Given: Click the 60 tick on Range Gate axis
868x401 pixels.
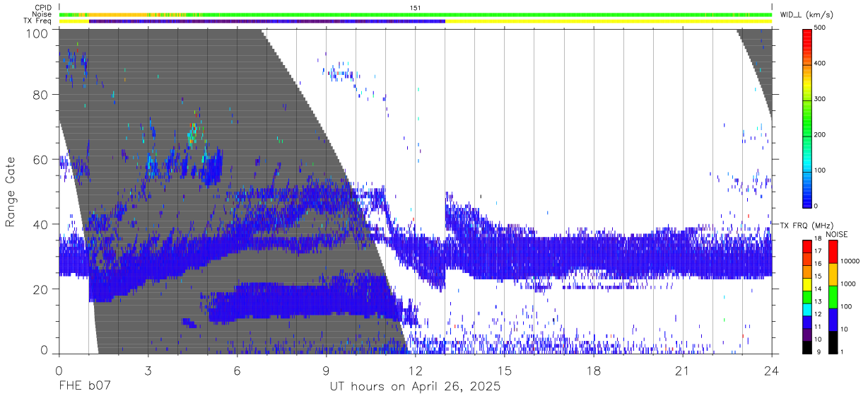Looking at the screenshot, I should (x=40, y=160).
